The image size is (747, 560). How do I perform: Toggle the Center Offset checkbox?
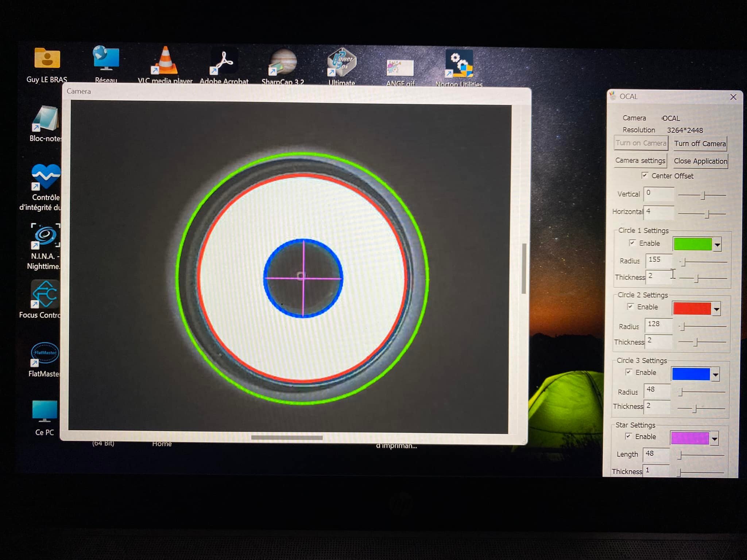tap(645, 175)
